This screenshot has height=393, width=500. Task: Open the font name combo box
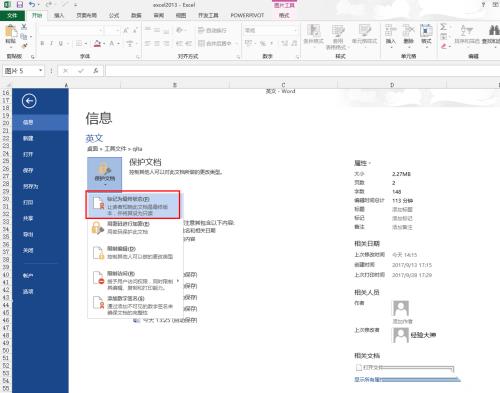(71, 30)
